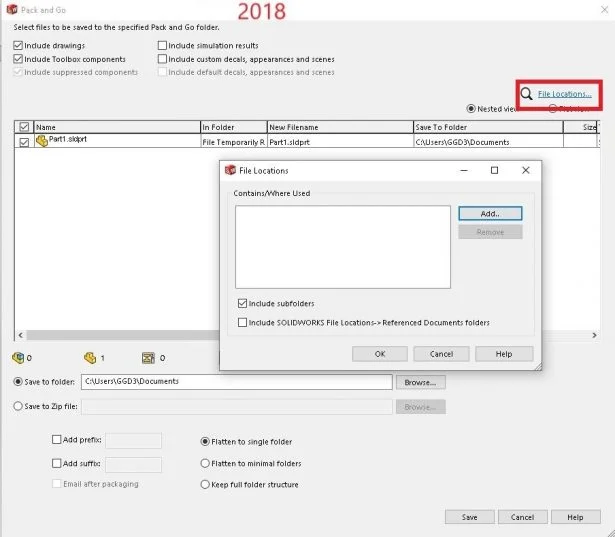615x537 pixels.
Task: Toggle Include subfolders in File Locations
Action: pyautogui.click(x=242, y=303)
